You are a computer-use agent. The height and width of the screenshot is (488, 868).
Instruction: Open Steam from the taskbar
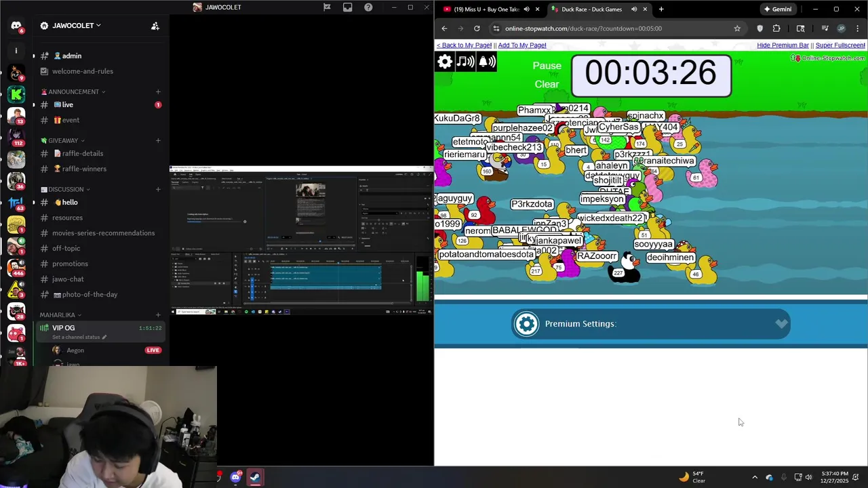(x=256, y=477)
